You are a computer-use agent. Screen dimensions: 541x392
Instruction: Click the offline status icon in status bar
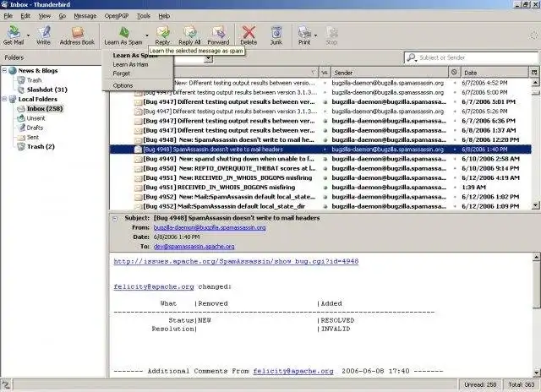pyautogui.click(x=6, y=384)
